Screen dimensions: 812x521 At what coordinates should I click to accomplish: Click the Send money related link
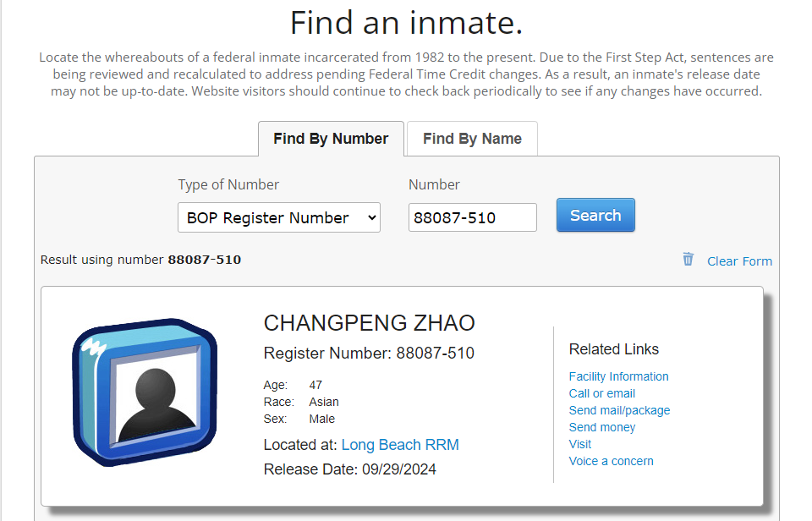click(x=601, y=426)
